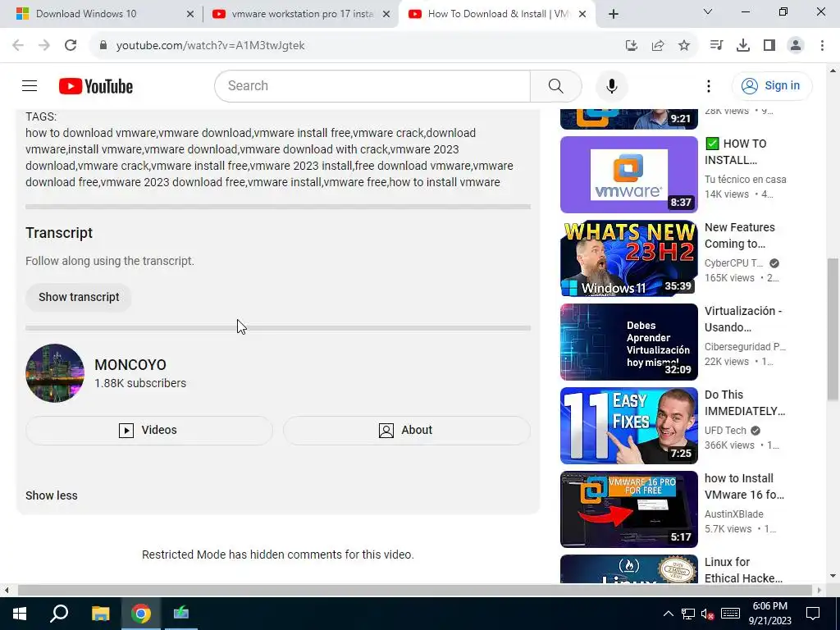Open the Do This IMMEDIATELY video title
Screen dimensions: 840x630
745,402
